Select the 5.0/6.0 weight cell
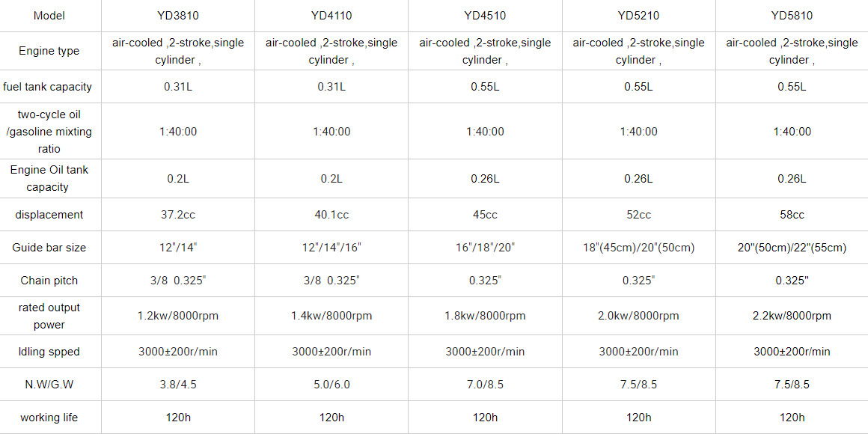The height and width of the screenshot is (434, 868). 331,385
